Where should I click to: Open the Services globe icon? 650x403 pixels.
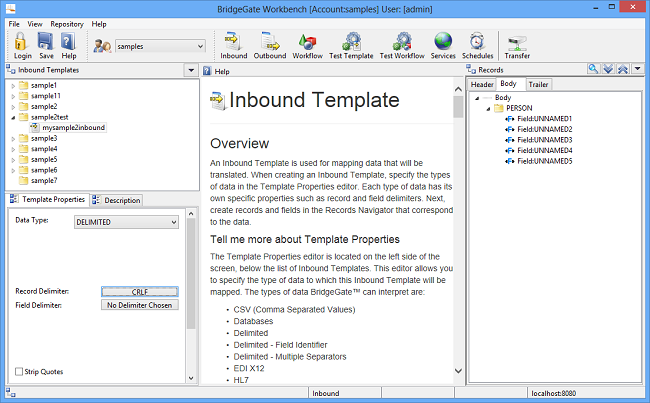coord(443,41)
